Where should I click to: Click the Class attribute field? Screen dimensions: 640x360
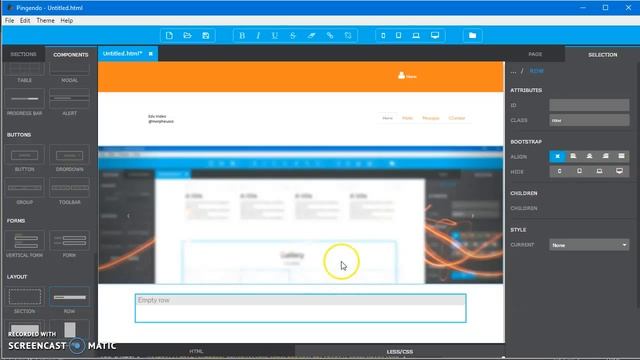tap(589, 120)
